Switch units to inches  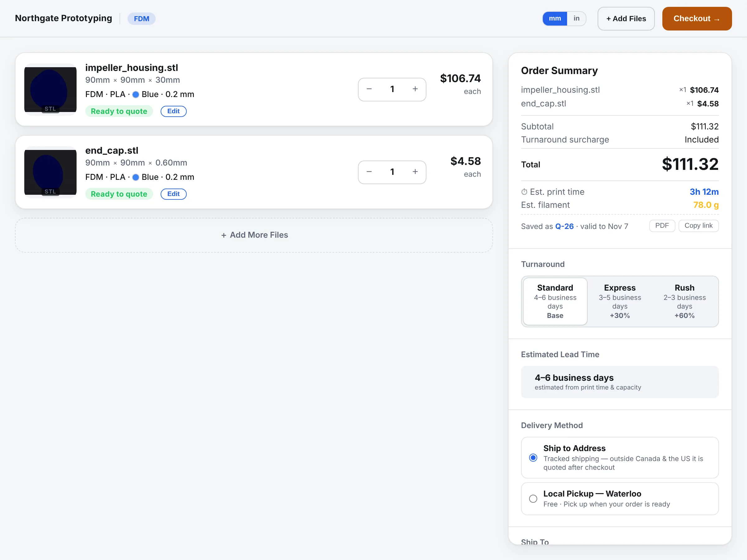(x=576, y=19)
